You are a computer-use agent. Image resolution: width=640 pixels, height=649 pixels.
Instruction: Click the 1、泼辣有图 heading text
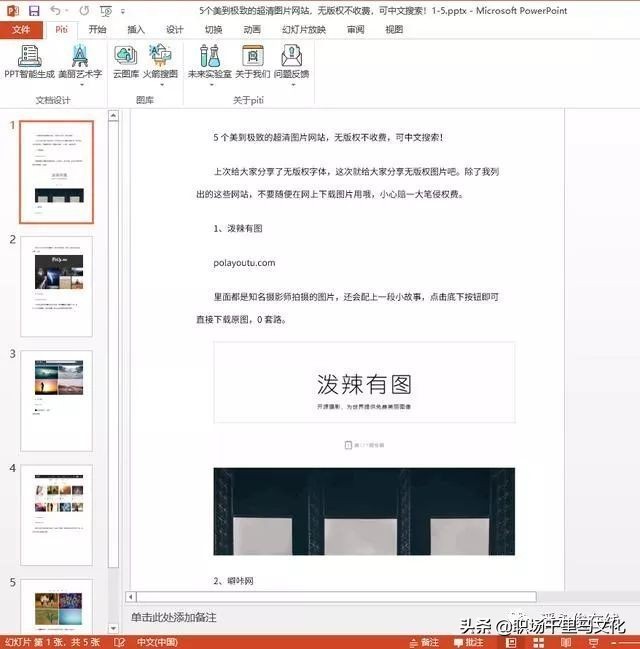(x=238, y=228)
